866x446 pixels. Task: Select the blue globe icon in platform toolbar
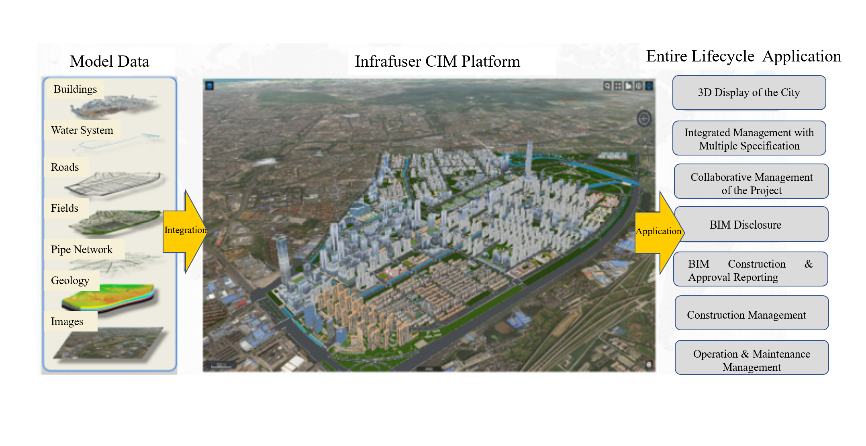649,86
